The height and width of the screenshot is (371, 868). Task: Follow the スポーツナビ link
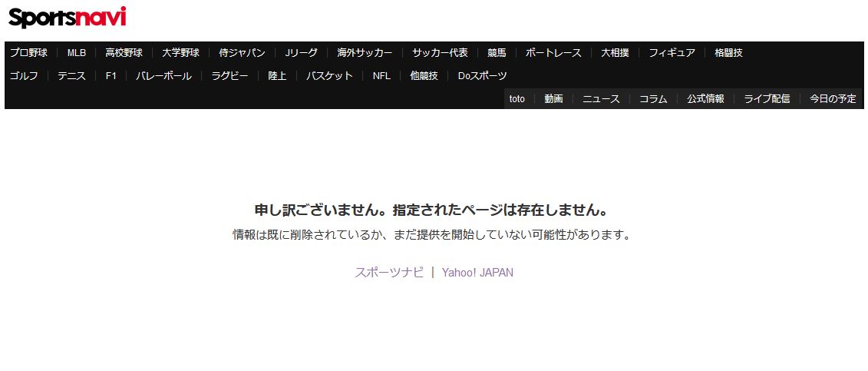(x=389, y=273)
